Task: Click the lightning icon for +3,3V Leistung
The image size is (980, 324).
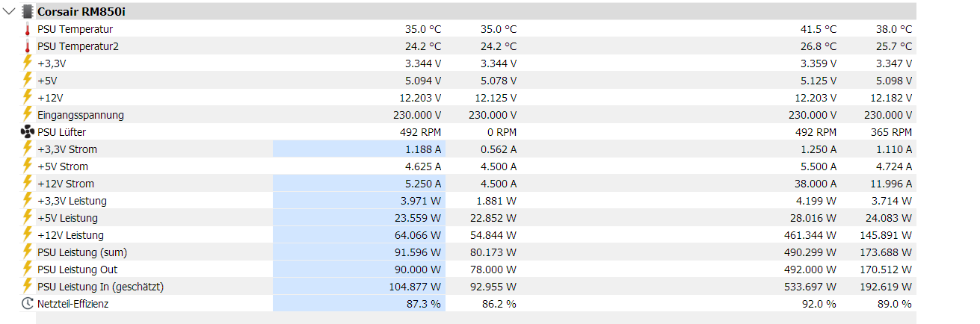Action: pyautogui.click(x=28, y=201)
